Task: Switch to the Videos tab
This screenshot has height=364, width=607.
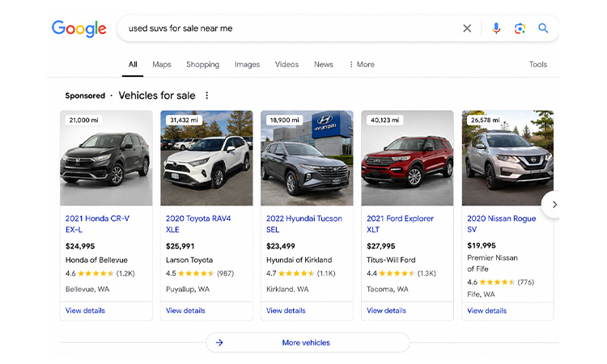Action: click(287, 64)
